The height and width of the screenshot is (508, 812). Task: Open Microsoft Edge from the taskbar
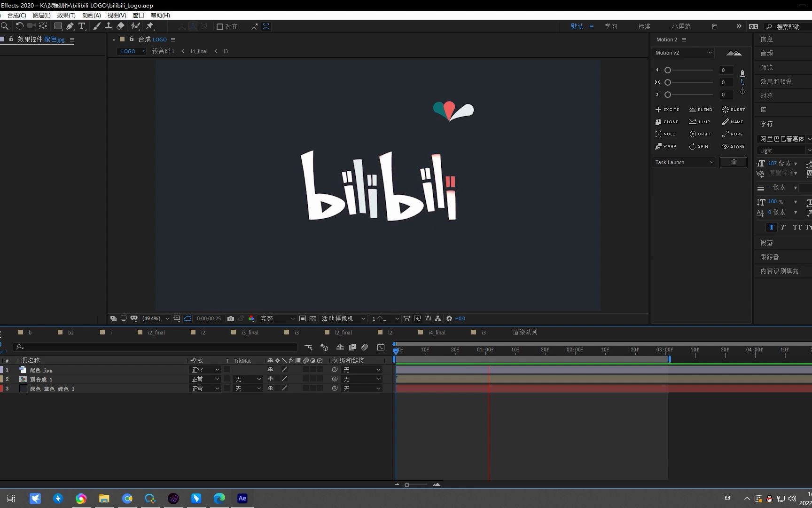219,498
